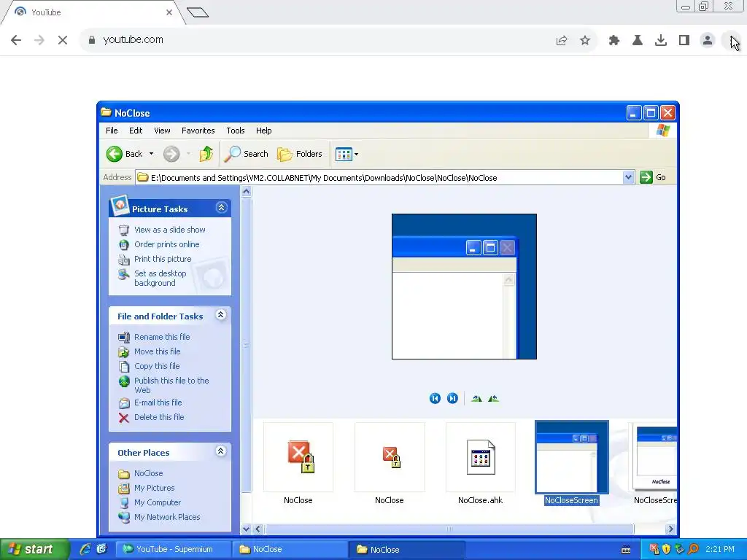747x560 pixels.
Task: Open the Help menu
Action: (263, 131)
